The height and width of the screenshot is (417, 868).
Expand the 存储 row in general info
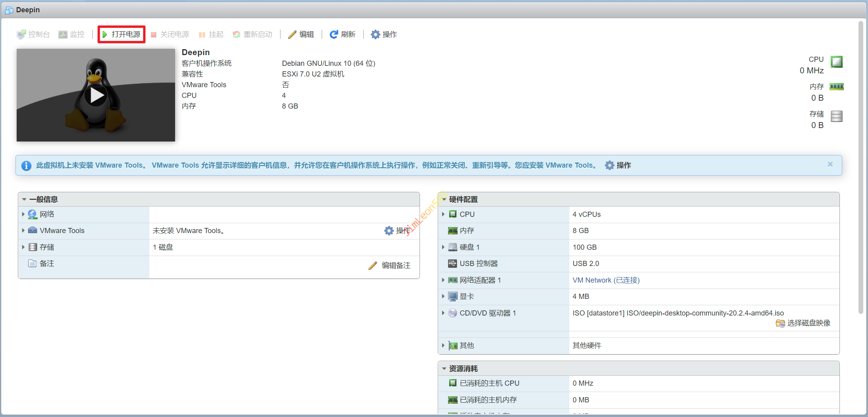[x=23, y=247]
